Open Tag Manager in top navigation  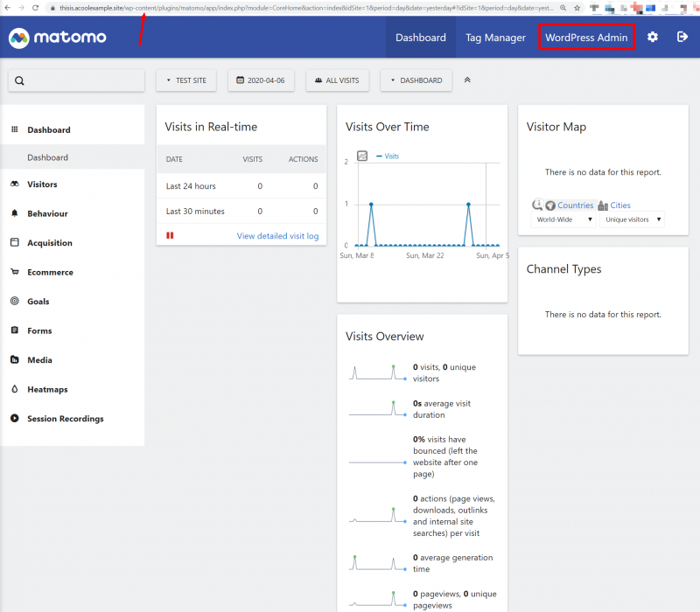pyautogui.click(x=495, y=38)
